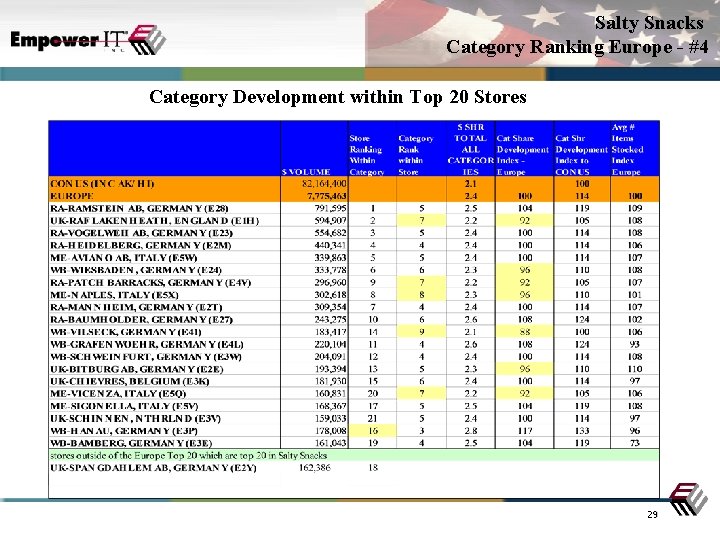Click the EmpowerIT logo mark near page number 29
The width and height of the screenshot is (720, 540).
(x=687, y=499)
